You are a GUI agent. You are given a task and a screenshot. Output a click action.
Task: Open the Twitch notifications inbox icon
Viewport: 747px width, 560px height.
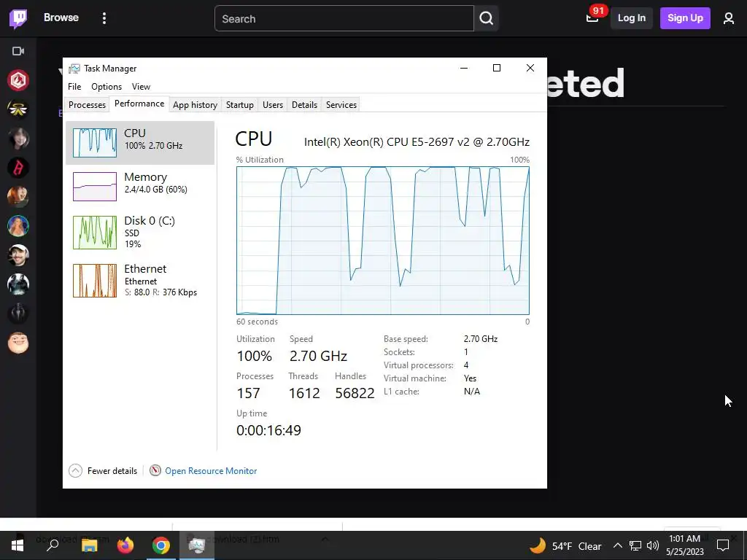pyautogui.click(x=592, y=18)
